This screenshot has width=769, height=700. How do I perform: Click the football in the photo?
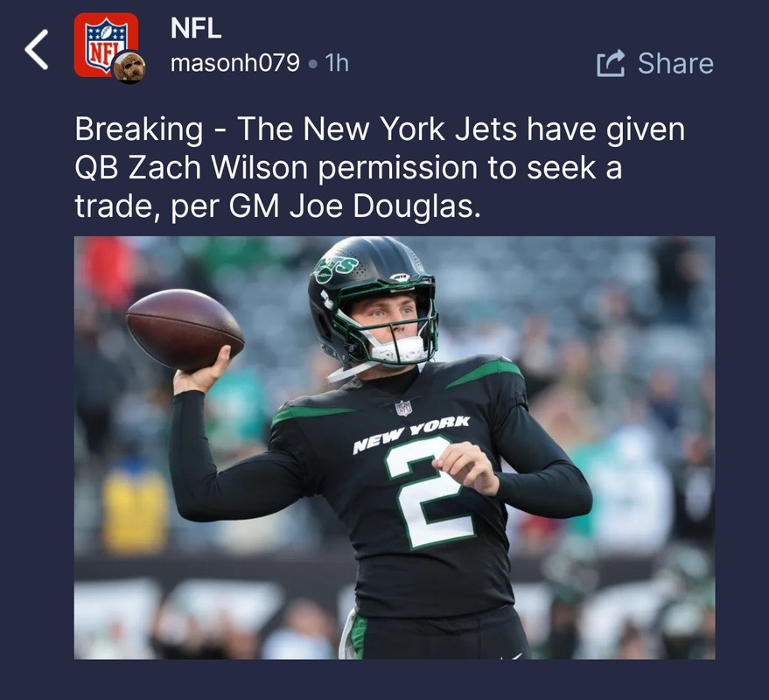[x=185, y=329]
